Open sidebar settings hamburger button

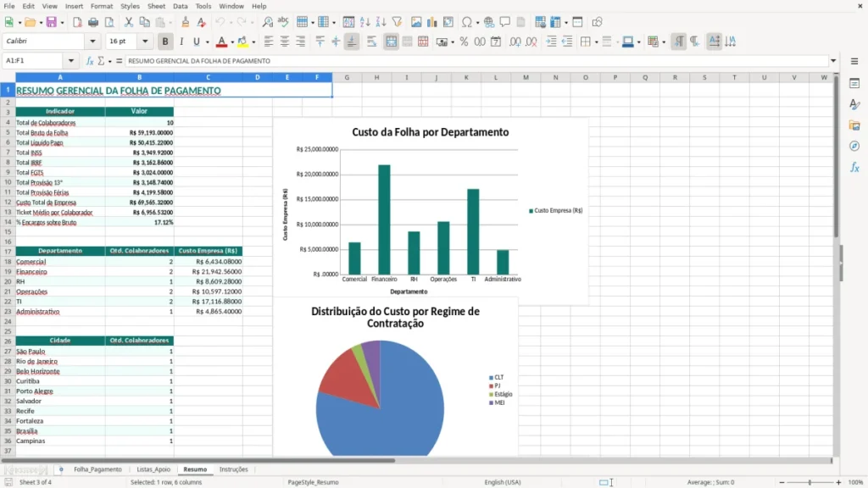[854, 61]
